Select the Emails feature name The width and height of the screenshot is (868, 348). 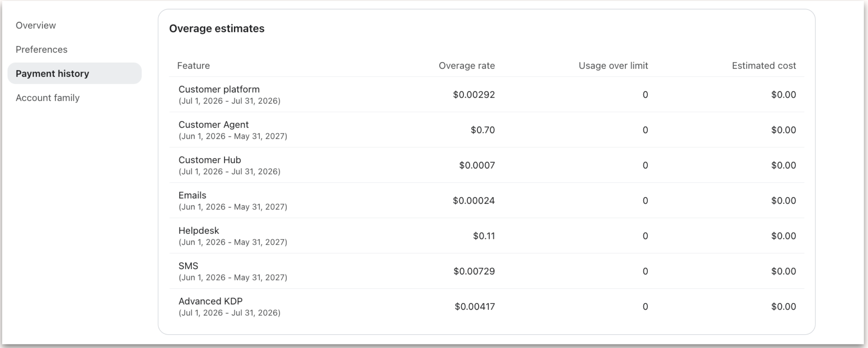192,195
